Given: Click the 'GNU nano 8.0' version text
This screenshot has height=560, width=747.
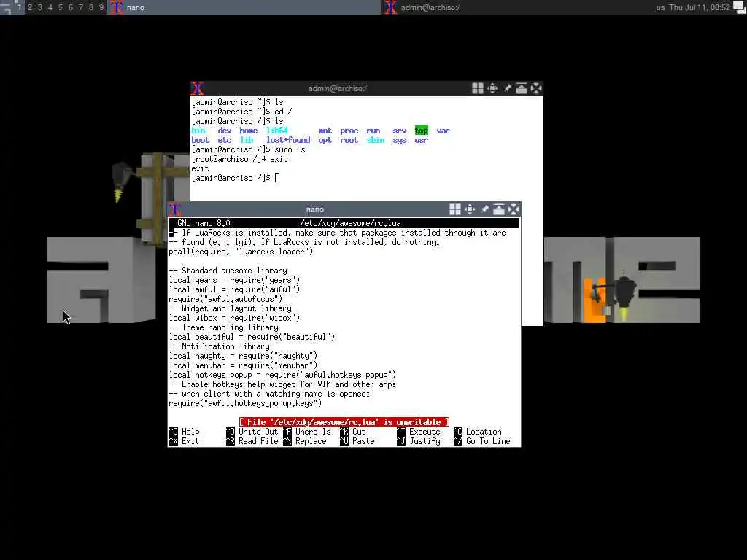Looking at the screenshot, I should tap(204, 223).
